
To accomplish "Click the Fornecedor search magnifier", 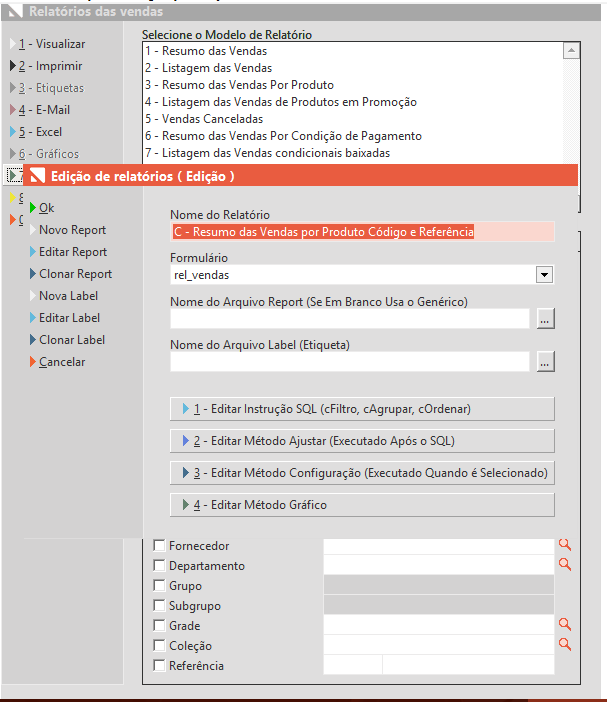I will 565,545.
